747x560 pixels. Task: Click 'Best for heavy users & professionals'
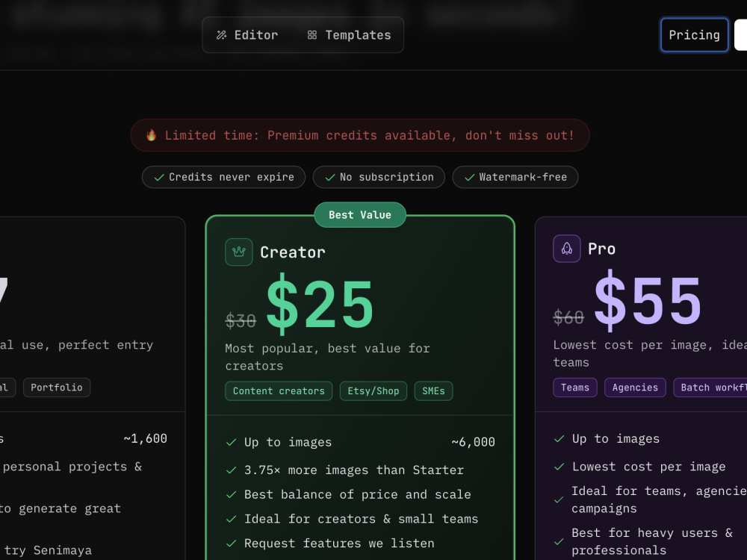coord(652,542)
